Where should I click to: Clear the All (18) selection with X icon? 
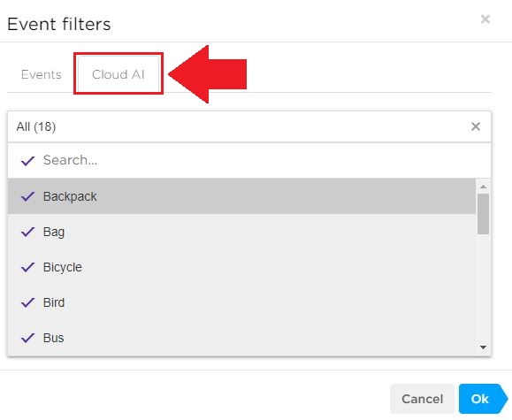476,126
